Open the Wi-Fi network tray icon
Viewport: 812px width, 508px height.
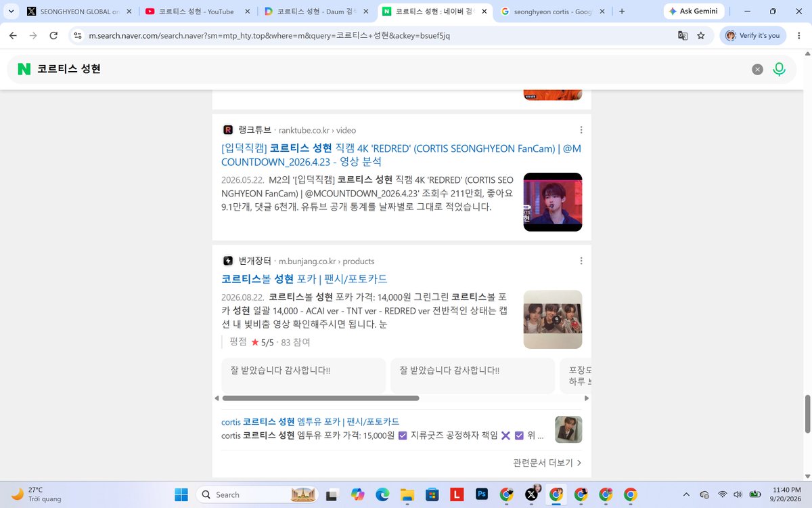723,494
